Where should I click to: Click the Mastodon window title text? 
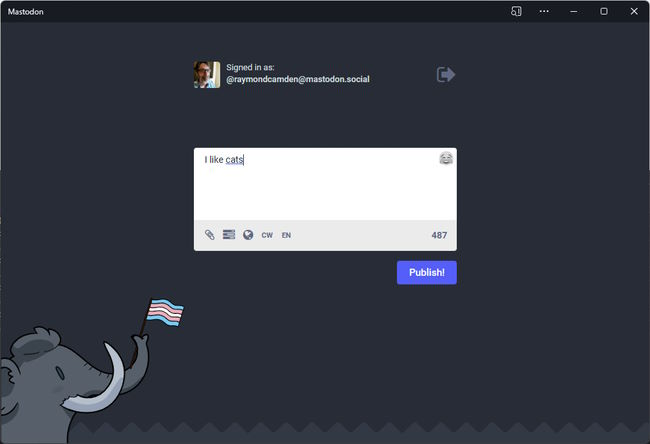(x=25, y=11)
